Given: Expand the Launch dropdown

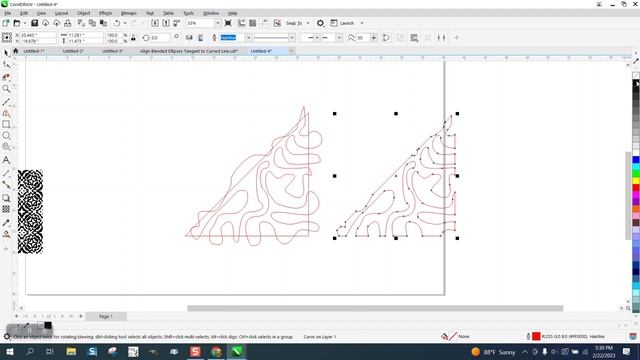Looking at the screenshot, I should pos(362,23).
